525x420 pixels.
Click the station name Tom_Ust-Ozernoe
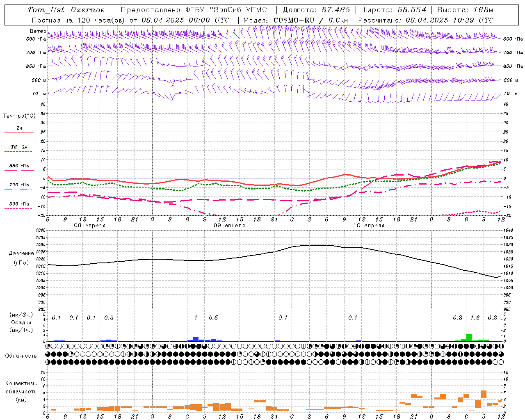pos(66,10)
